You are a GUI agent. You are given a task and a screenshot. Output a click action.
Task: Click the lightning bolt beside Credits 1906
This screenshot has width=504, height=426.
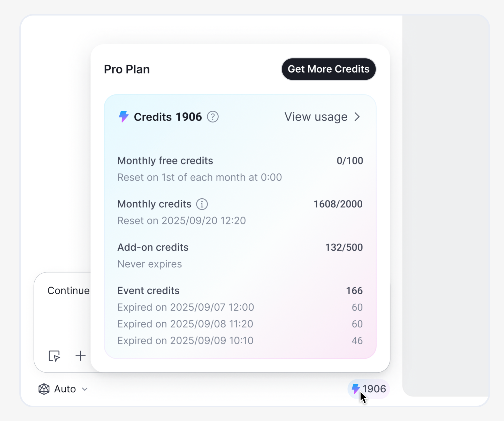point(124,117)
